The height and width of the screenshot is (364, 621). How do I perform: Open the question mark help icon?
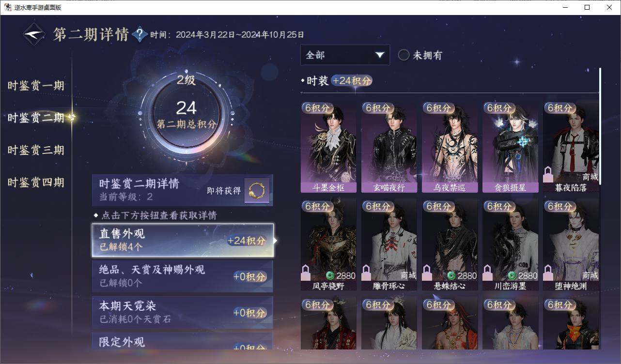[x=140, y=34]
